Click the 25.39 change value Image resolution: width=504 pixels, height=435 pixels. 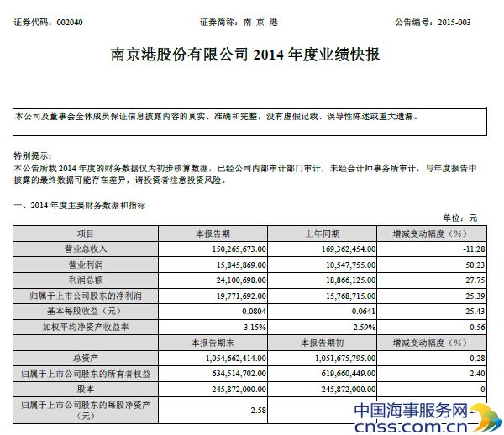pyautogui.click(x=475, y=296)
